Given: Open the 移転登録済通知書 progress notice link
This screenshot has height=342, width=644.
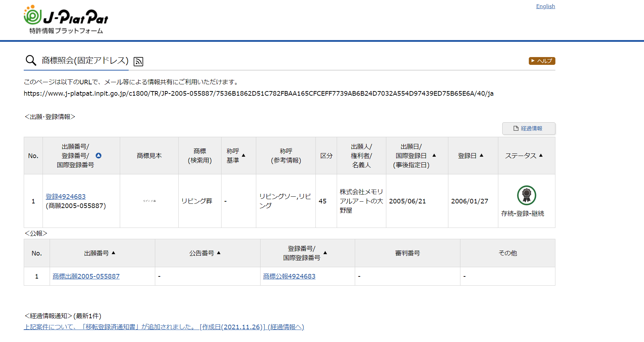Looking at the screenshot, I should pyautogui.click(x=164, y=327).
